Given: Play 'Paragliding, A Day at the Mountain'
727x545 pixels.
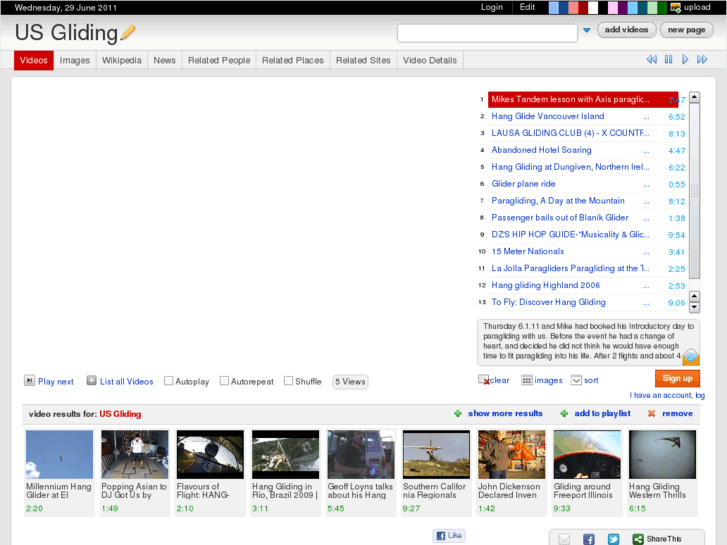Looking at the screenshot, I should click(558, 201).
